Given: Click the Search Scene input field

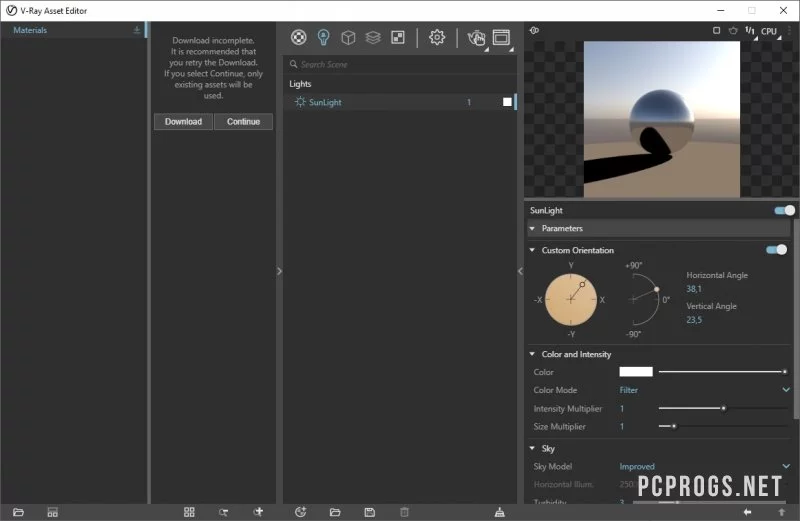Looking at the screenshot, I should [399, 64].
